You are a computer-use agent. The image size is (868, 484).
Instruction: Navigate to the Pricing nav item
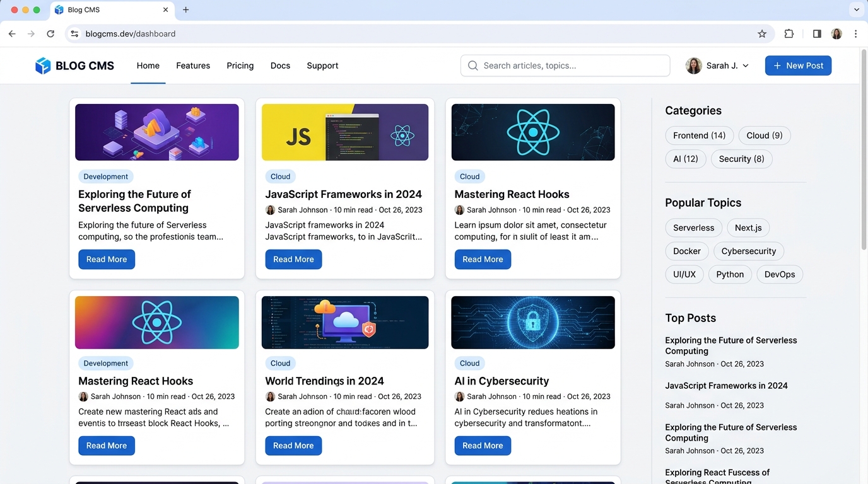[240, 66]
